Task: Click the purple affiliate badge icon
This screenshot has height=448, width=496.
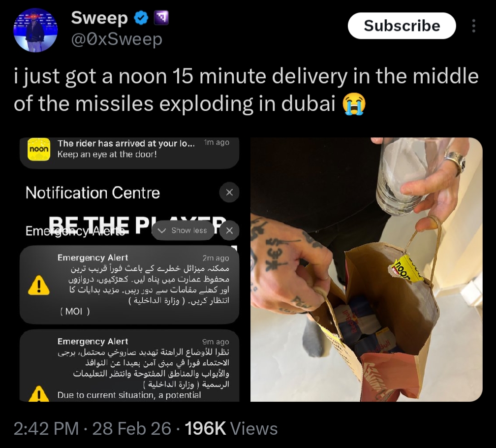Action: click(161, 18)
